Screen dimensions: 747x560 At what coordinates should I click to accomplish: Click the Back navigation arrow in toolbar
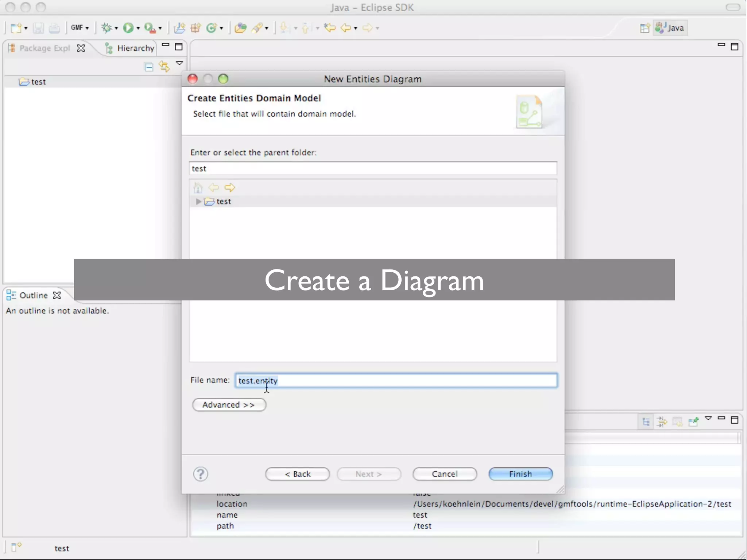(345, 28)
